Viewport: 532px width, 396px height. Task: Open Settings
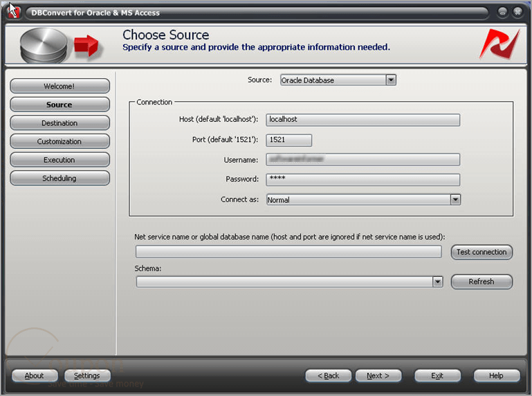click(x=87, y=376)
